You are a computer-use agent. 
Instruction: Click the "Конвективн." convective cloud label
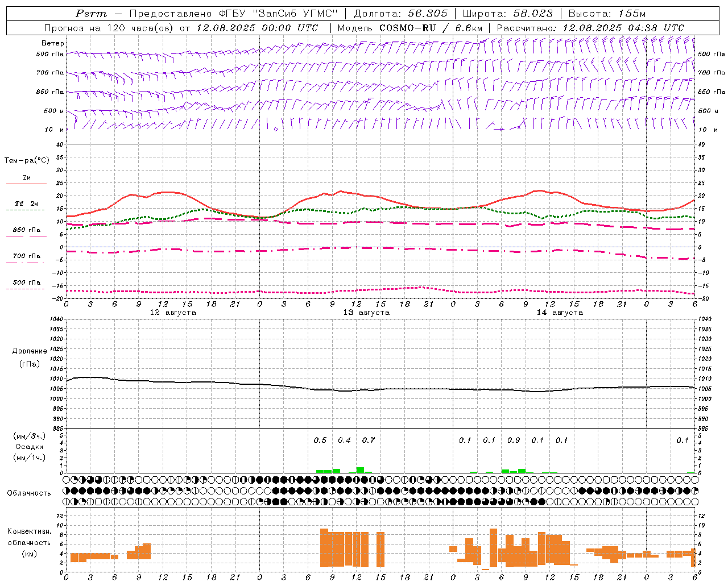coord(30,531)
